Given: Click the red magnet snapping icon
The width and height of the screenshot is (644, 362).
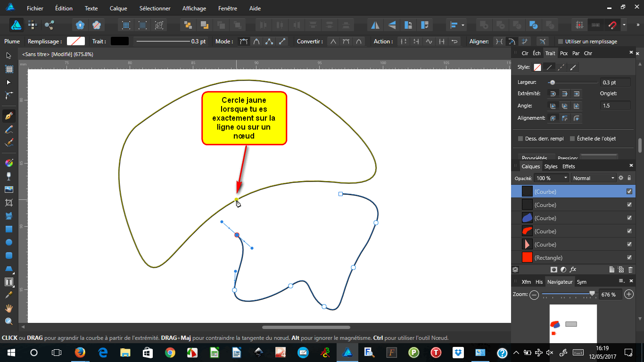Looking at the screenshot, I should (x=612, y=25).
